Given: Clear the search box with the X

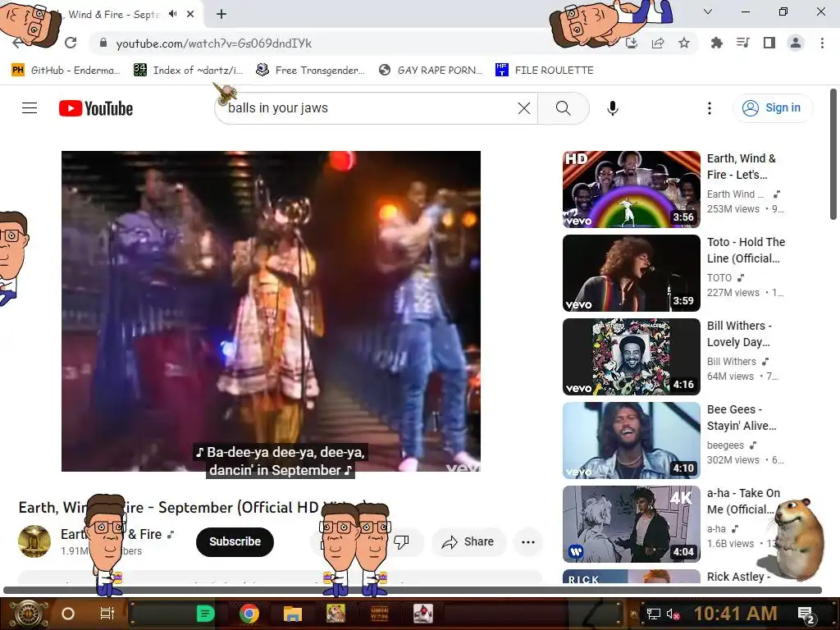Looking at the screenshot, I should (524, 108).
